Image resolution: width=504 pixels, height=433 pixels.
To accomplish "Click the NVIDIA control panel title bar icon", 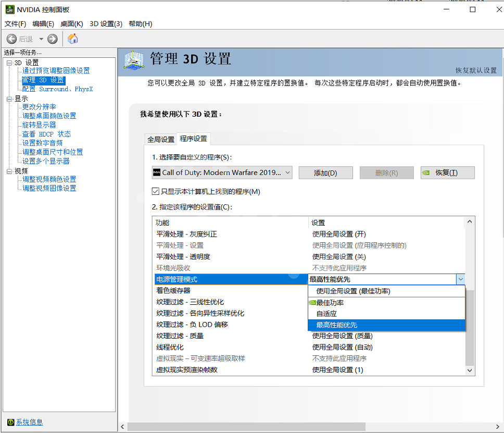I will 9,9.
